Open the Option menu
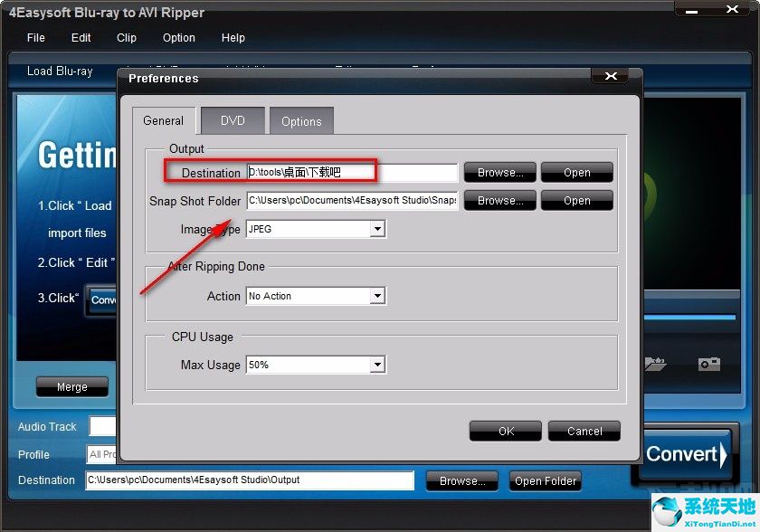 pos(179,38)
